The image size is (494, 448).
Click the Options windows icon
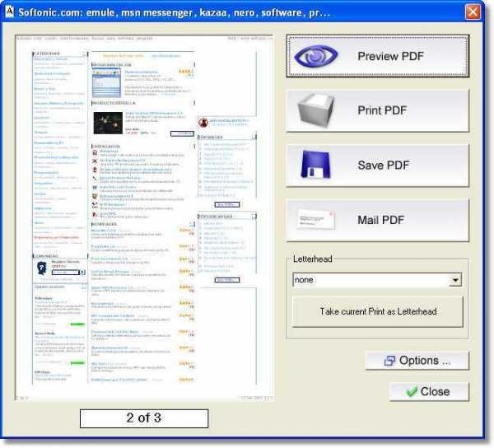point(389,361)
